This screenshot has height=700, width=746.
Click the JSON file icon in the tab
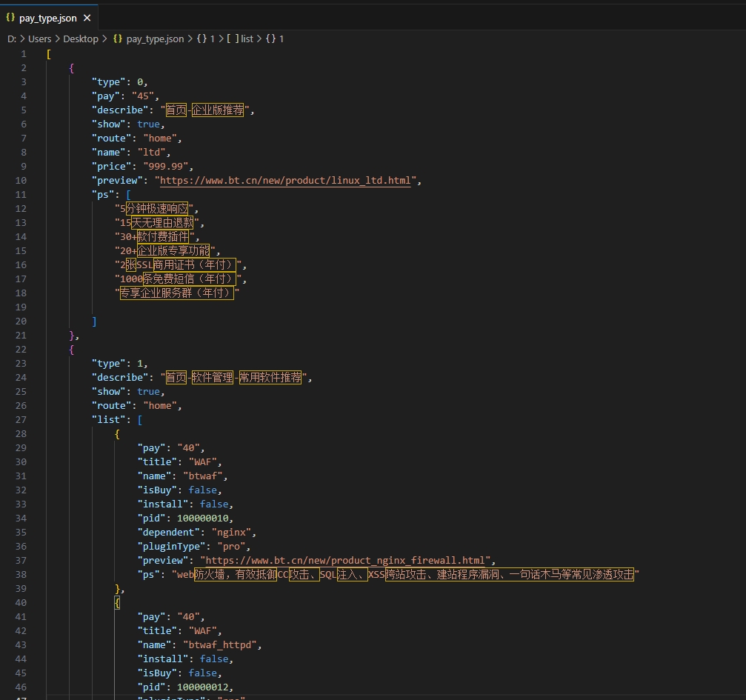click(x=10, y=18)
